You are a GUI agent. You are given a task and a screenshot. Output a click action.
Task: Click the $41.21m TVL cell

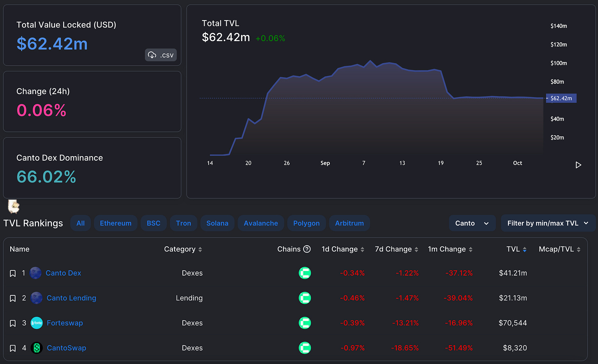tap(513, 273)
